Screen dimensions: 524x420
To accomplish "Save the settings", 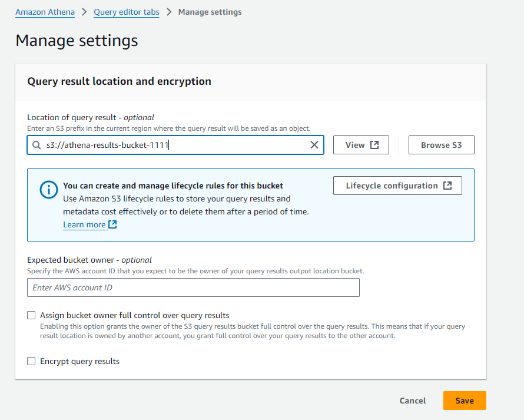I will coord(465,401).
